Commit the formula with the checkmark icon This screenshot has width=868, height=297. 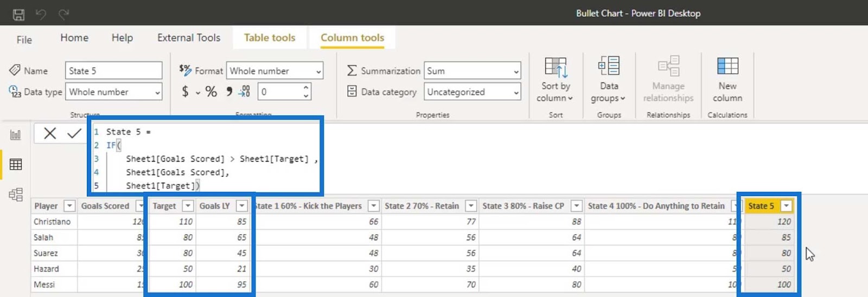coord(74,133)
